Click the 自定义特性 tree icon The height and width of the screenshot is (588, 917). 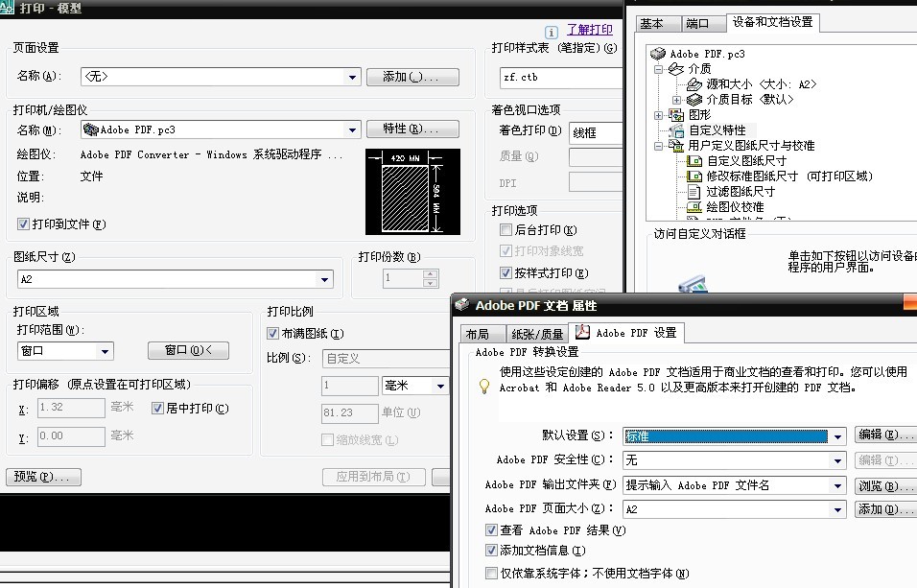[676, 129]
